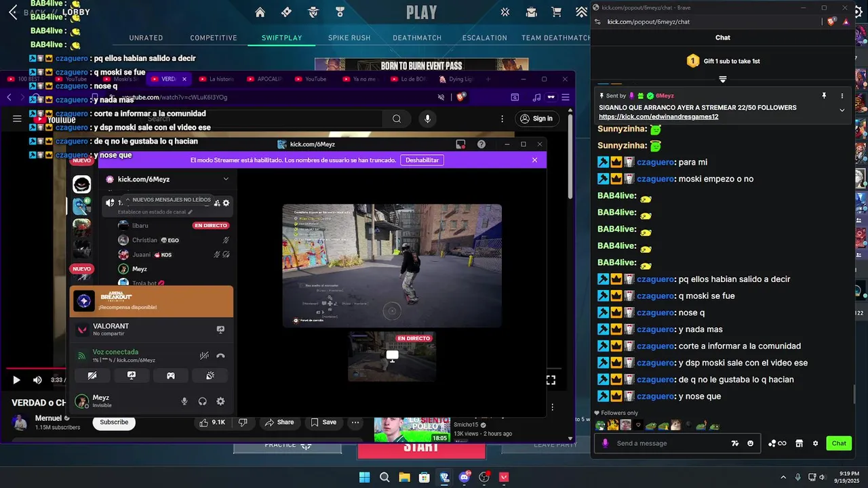
Task: Click the YouTube search magnifier icon
Action: coord(397,119)
